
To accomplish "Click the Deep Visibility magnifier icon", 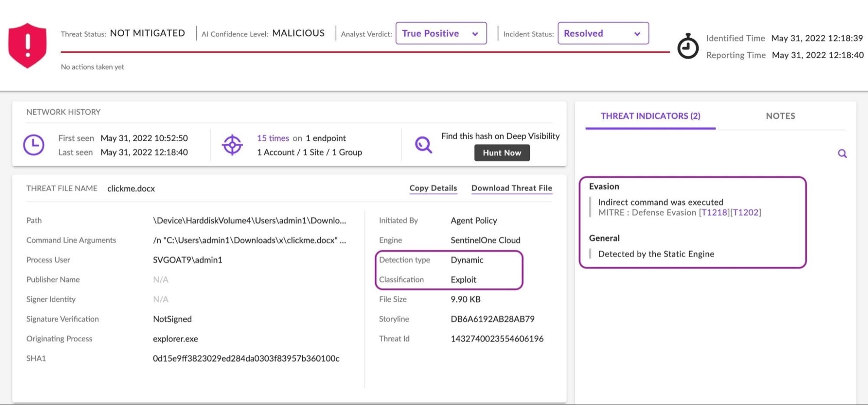I will (x=423, y=145).
